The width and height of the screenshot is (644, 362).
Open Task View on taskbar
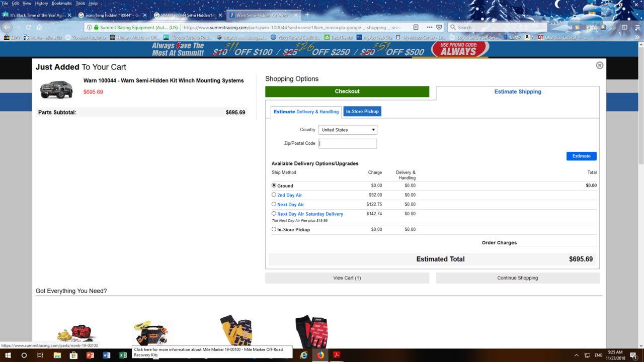click(40, 355)
